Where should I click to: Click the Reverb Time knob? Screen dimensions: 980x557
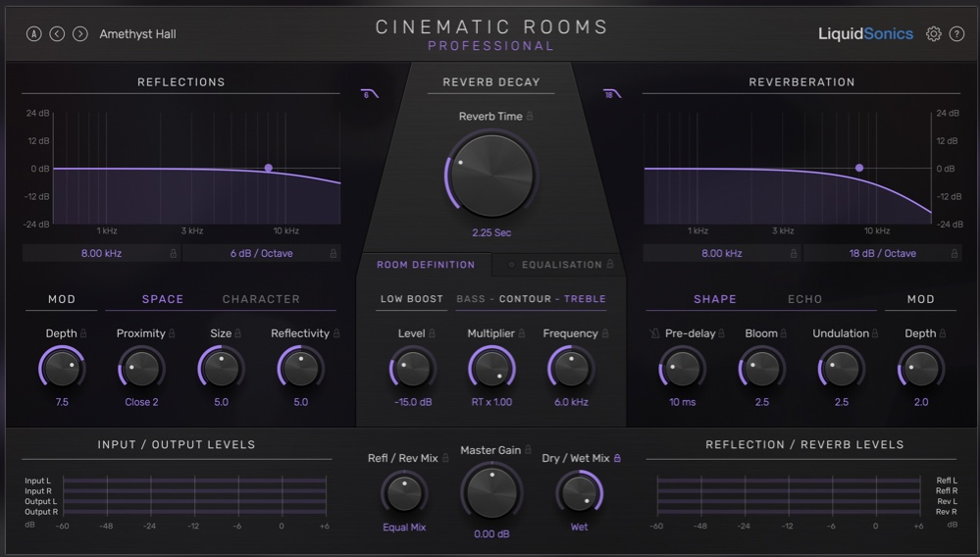coord(491,176)
